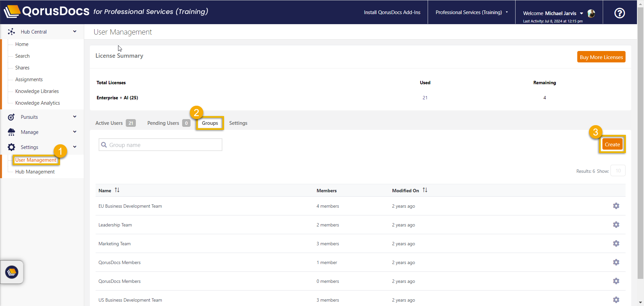Click the Create group button
Screen dimensions: 644x306
[x=612, y=145]
